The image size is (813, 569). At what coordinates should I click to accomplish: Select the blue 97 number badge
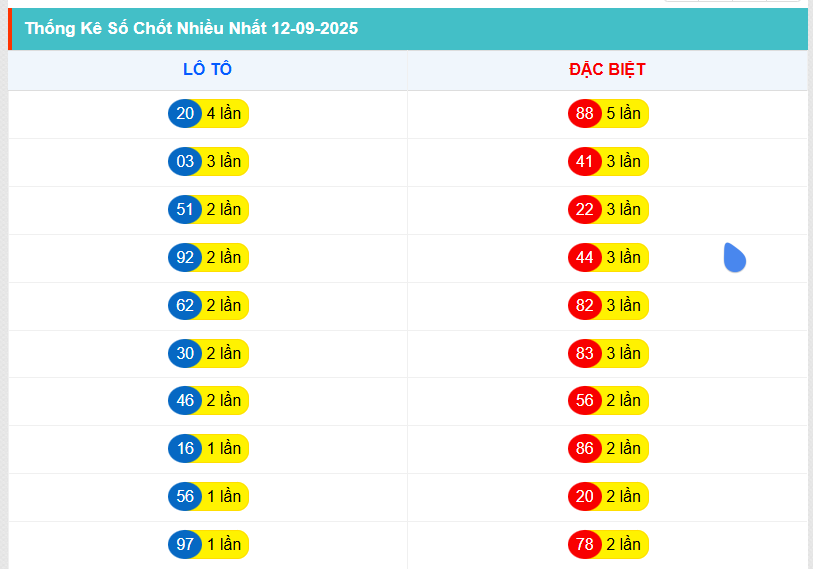coord(185,544)
